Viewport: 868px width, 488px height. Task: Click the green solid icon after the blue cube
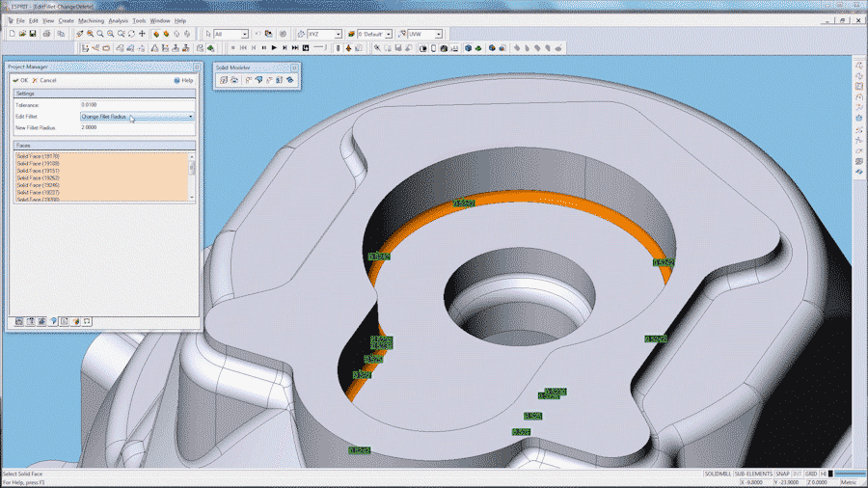pos(478,48)
